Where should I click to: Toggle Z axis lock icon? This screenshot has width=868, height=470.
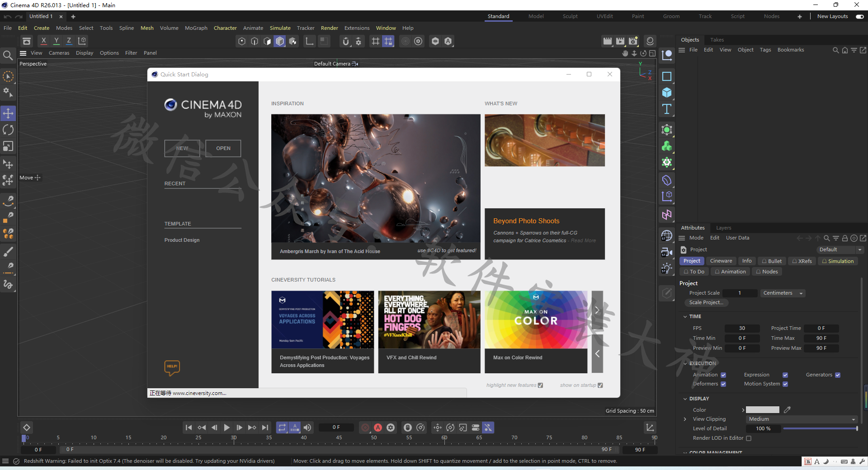(x=69, y=41)
